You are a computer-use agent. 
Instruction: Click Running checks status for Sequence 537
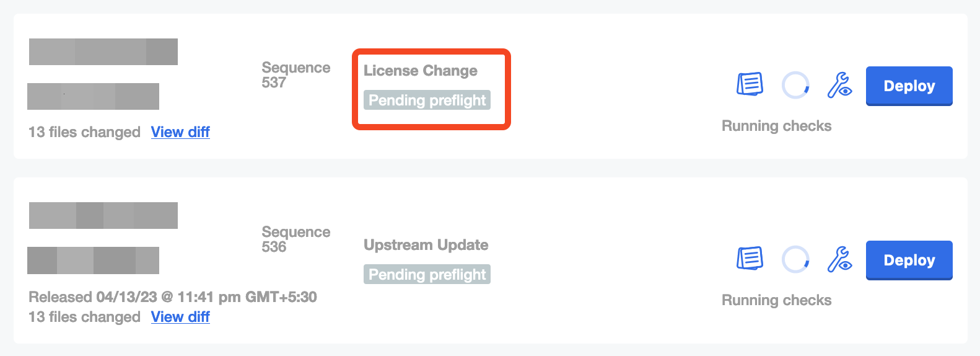pyautogui.click(x=776, y=126)
